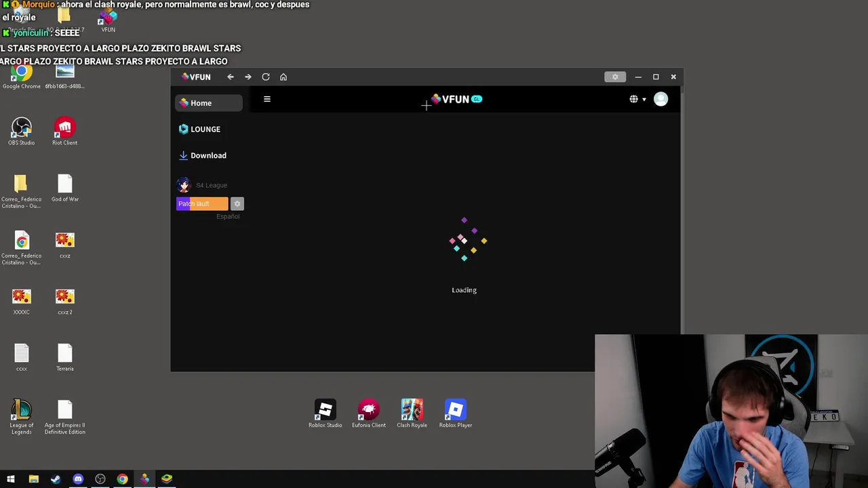The height and width of the screenshot is (488, 868).
Task: Select the Riot Client desktop icon
Action: [65, 131]
